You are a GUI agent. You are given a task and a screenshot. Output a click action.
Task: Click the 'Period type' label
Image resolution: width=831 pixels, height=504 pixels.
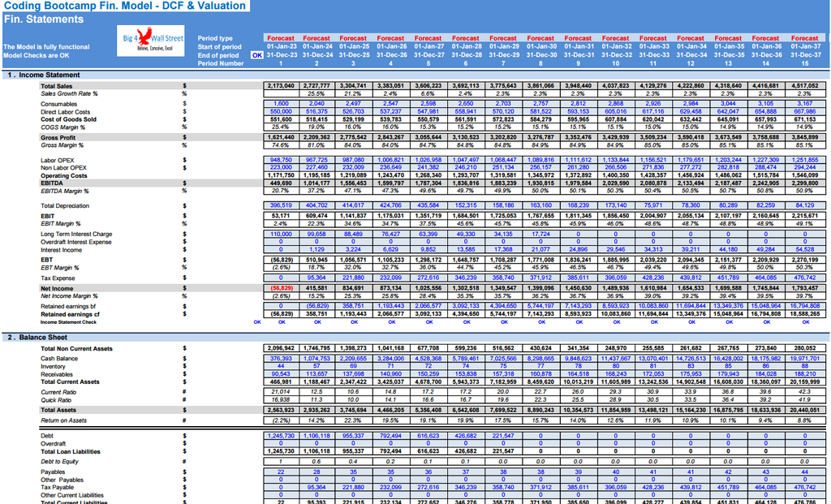pyautogui.click(x=215, y=38)
